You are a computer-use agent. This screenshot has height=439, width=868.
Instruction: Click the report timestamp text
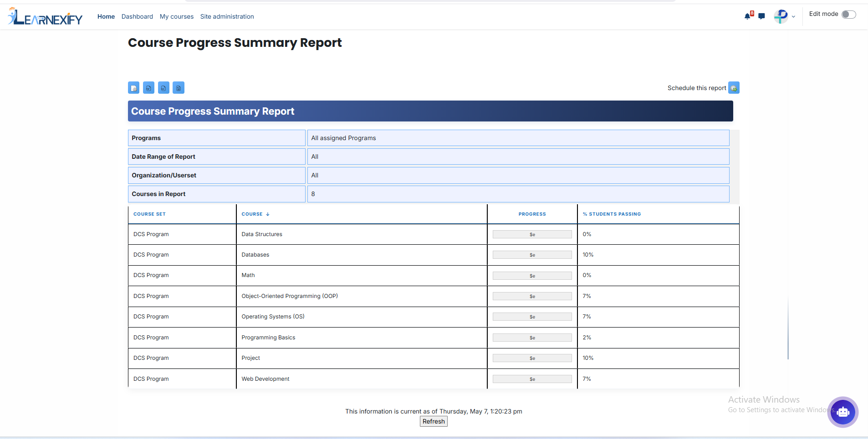(434, 411)
